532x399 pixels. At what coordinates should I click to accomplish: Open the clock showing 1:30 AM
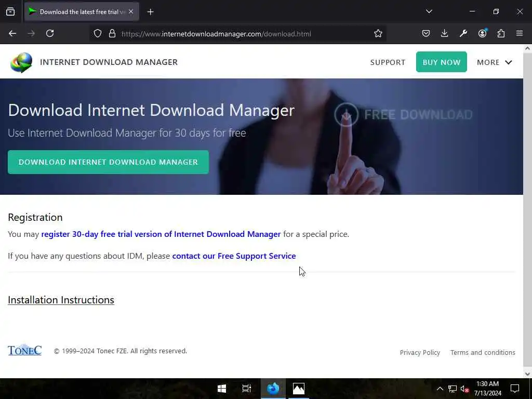click(487, 389)
